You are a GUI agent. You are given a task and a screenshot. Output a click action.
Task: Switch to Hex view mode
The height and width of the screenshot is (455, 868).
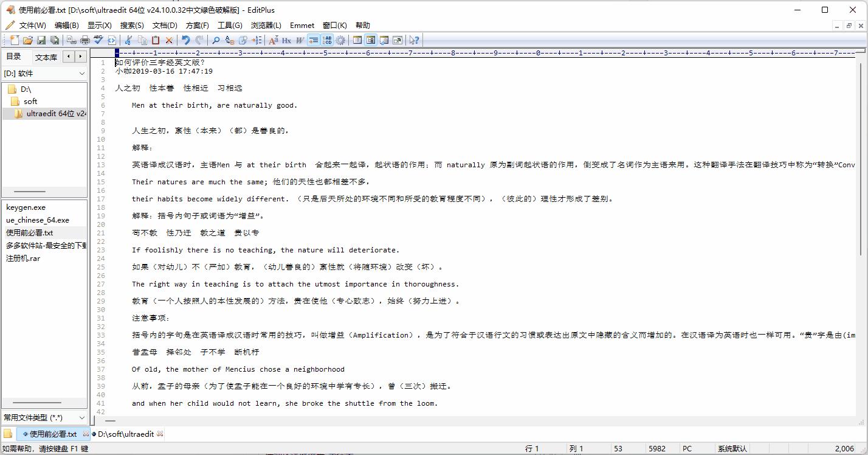[287, 40]
